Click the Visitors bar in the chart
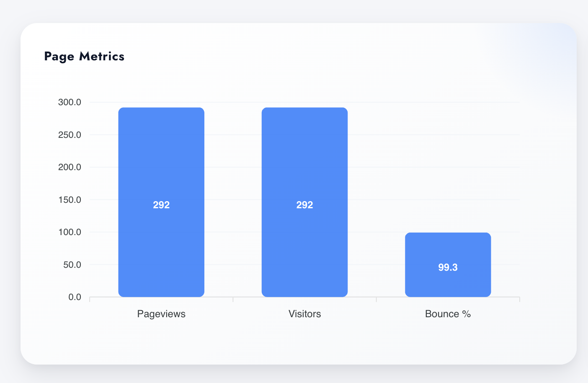 [x=304, y=202]
